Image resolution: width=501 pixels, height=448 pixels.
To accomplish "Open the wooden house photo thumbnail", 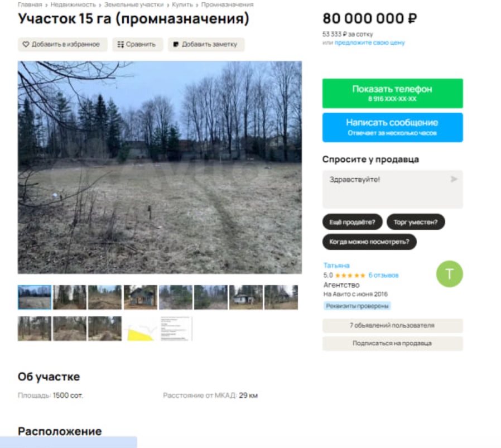I will point(140,297).
